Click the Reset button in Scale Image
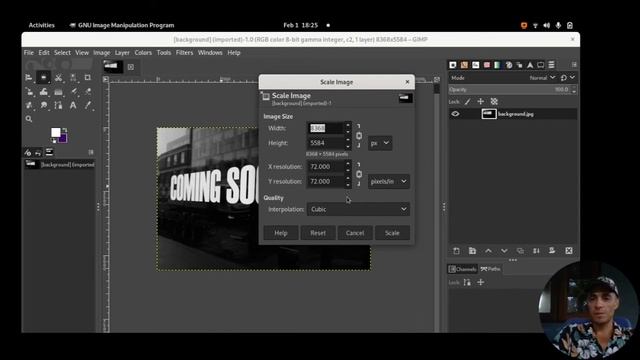The image size is (640, 360). (x=318, y=233)
